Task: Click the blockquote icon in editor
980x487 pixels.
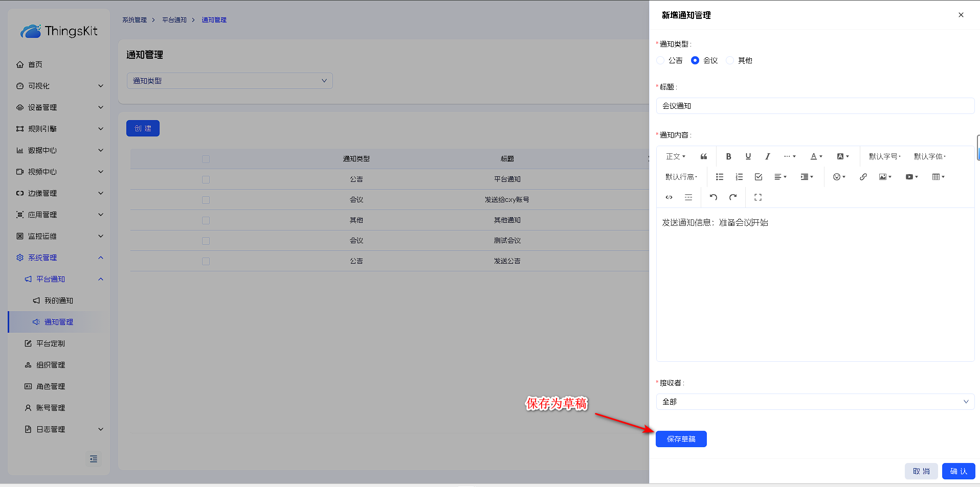Action: point(704,156)
